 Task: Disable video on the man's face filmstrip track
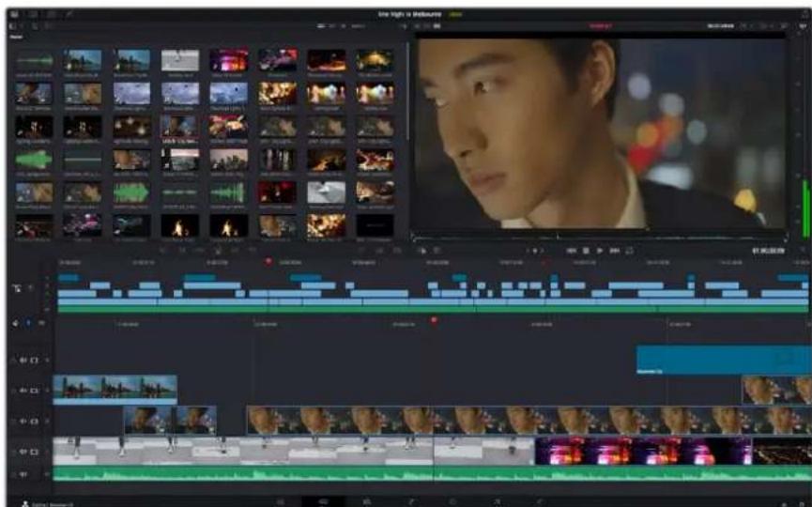pyautogui.click(x=34, y=422)
